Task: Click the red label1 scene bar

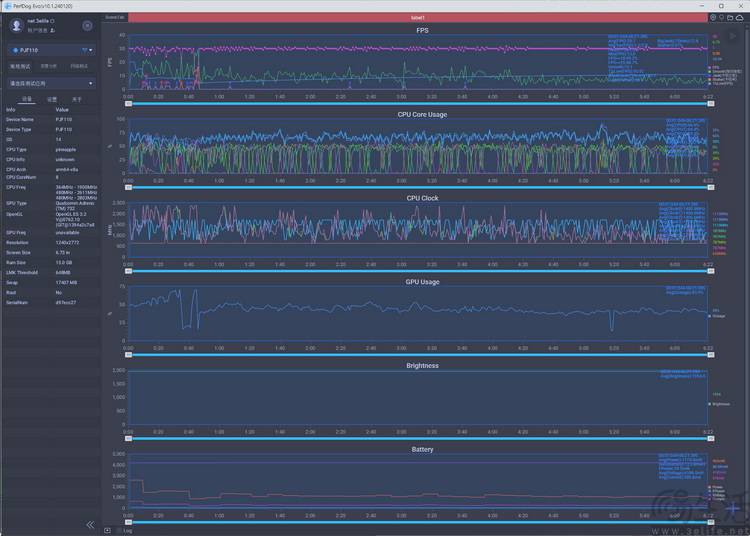Action: pyautogui.click(x=418, y=18)
